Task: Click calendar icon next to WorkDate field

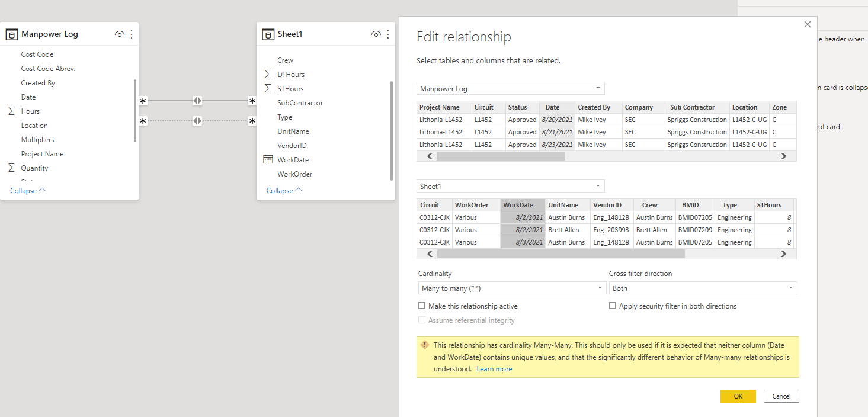Action: click(x=268, y=160)
